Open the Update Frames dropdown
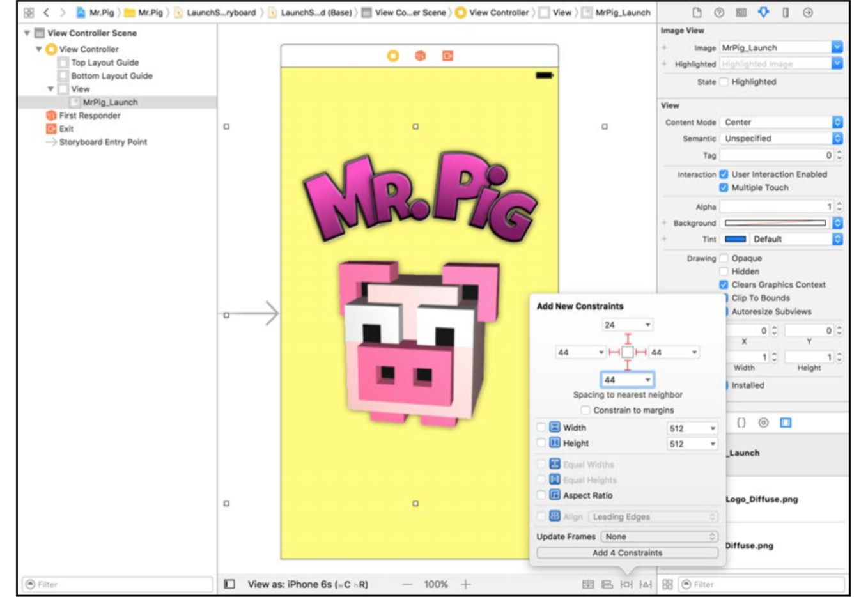This screenshot has height=597, width=868. click(x=659, y=537)
